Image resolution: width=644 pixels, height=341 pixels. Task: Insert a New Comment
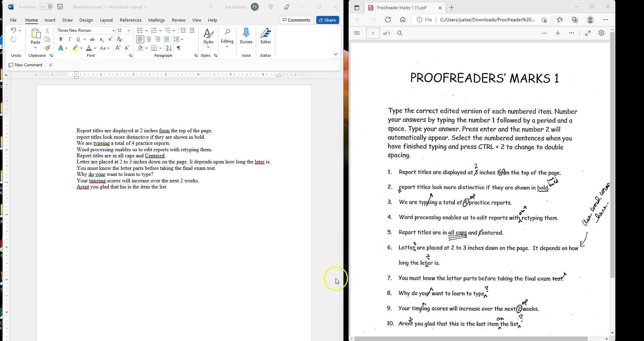(x=25, y=65)
